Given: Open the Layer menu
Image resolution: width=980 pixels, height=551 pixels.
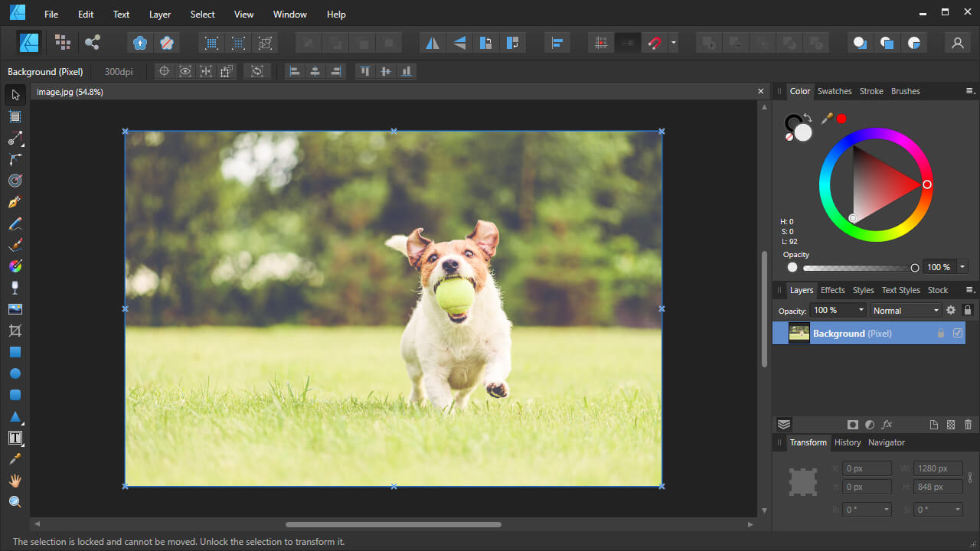Looking at the screenshot, I should (160, 15).
